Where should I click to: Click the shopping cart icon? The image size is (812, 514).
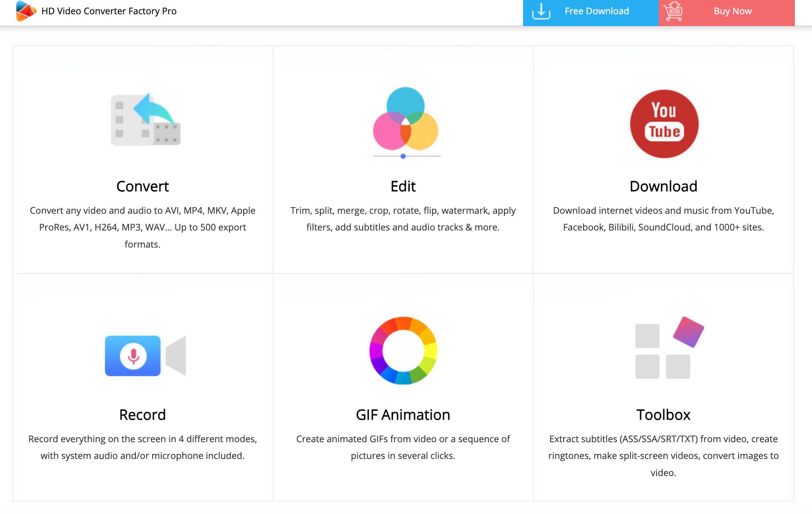pos(673,11)
